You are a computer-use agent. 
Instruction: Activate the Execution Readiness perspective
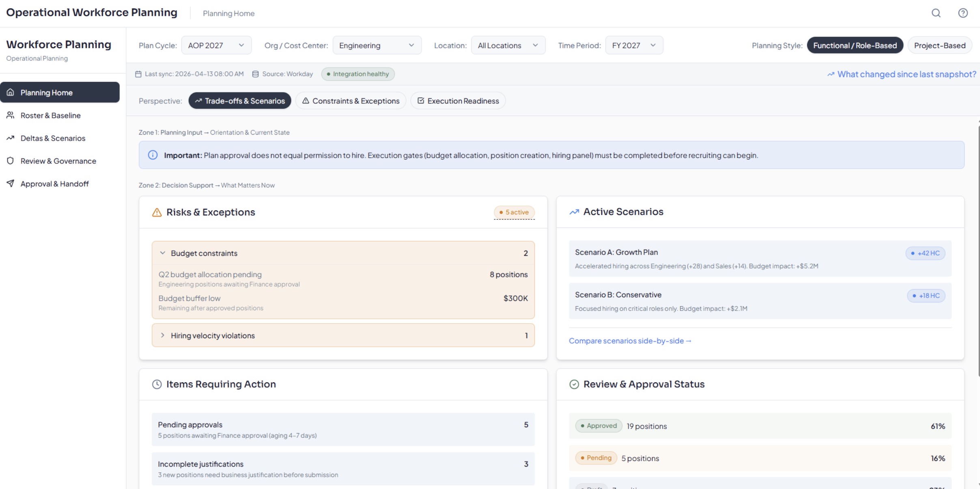click(458, 101)
